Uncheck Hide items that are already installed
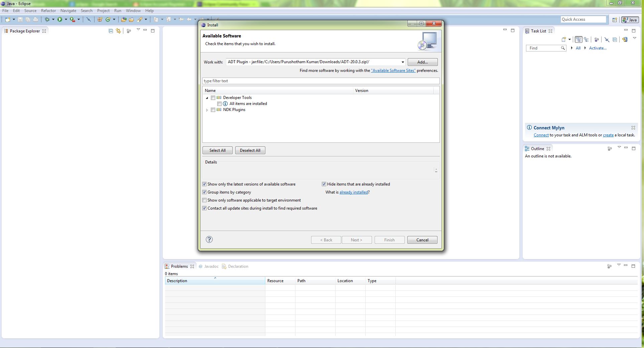The width and height of the screenshot is (644, 348). pyautogui.click(x=324, y=184)
